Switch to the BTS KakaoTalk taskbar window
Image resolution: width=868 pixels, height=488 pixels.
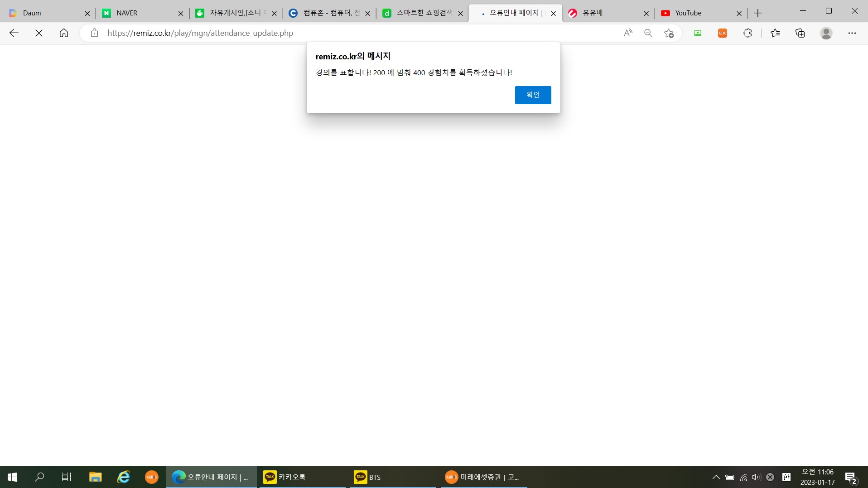pos(393,477)
